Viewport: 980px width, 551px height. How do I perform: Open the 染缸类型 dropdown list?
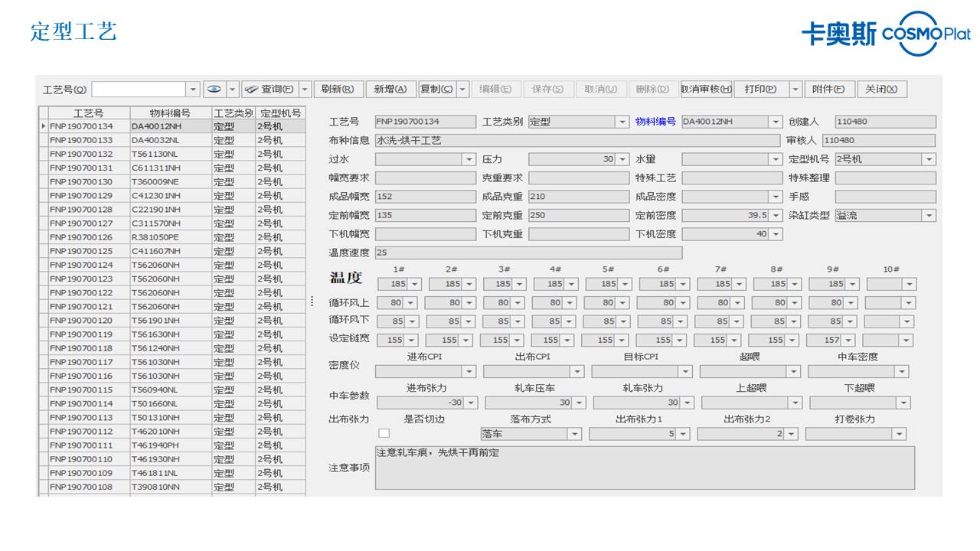[x=929, y=216]
